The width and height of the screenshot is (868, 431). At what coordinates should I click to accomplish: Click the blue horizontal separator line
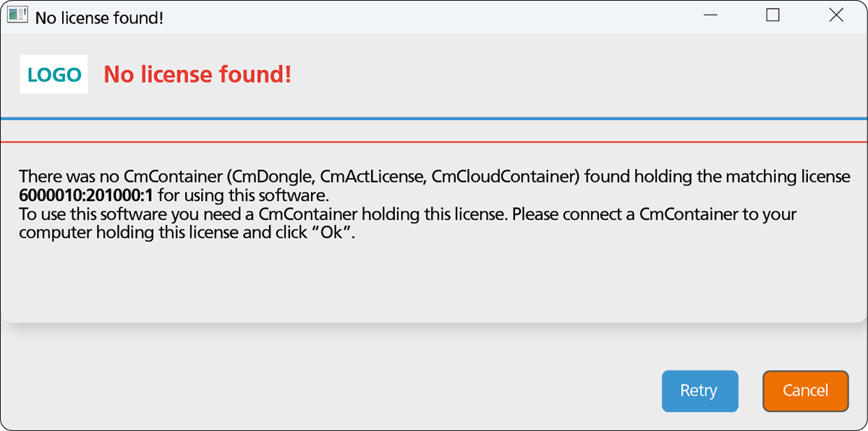point(434,118)
